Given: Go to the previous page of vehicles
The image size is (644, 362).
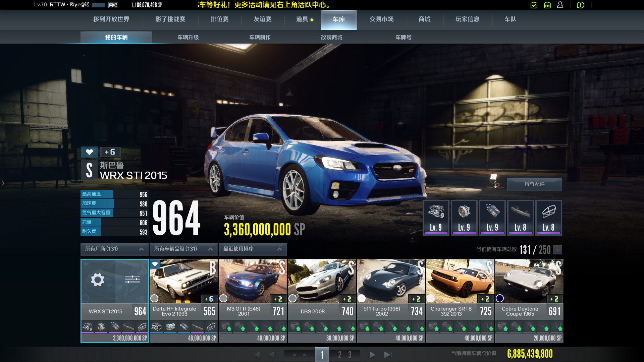Looking at the screenshot, I should click(x=272, y=355).
